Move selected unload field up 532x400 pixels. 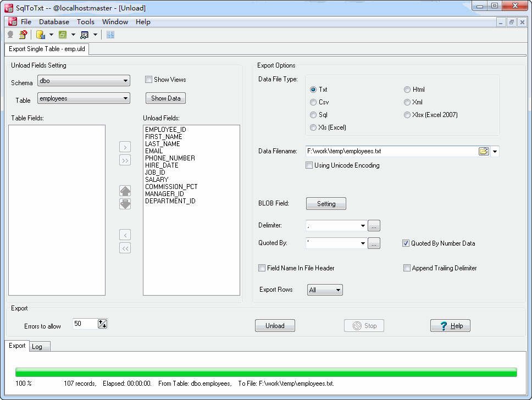[125, 191]
